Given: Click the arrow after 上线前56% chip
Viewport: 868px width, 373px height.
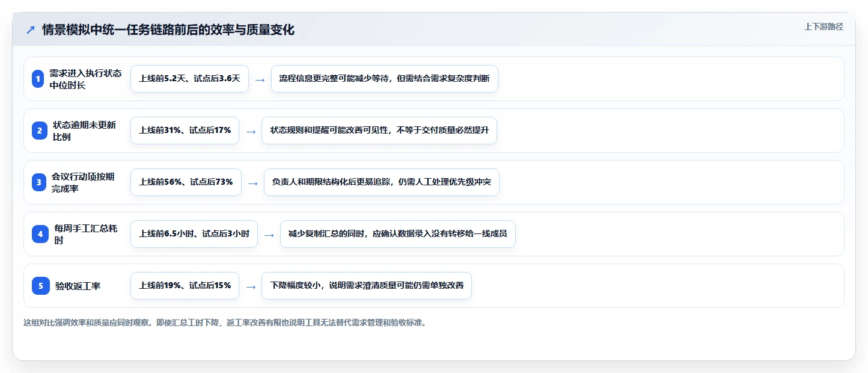Looking at the screenshot, I should coord(252,183).
